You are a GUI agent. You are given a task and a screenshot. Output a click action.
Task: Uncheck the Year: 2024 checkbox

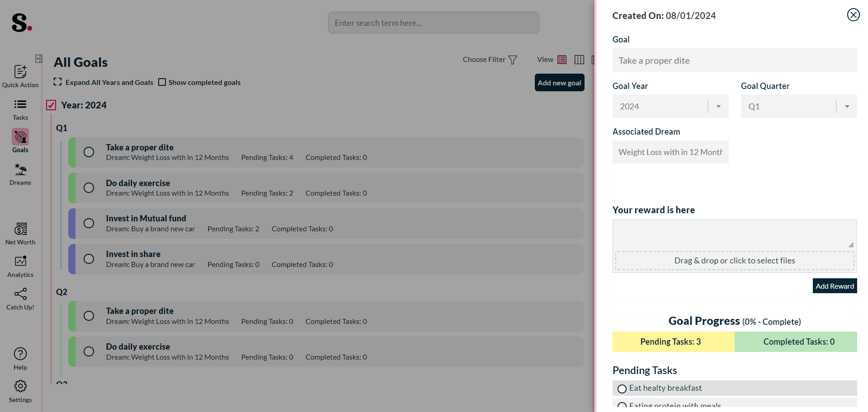click(x=51, y=105)
